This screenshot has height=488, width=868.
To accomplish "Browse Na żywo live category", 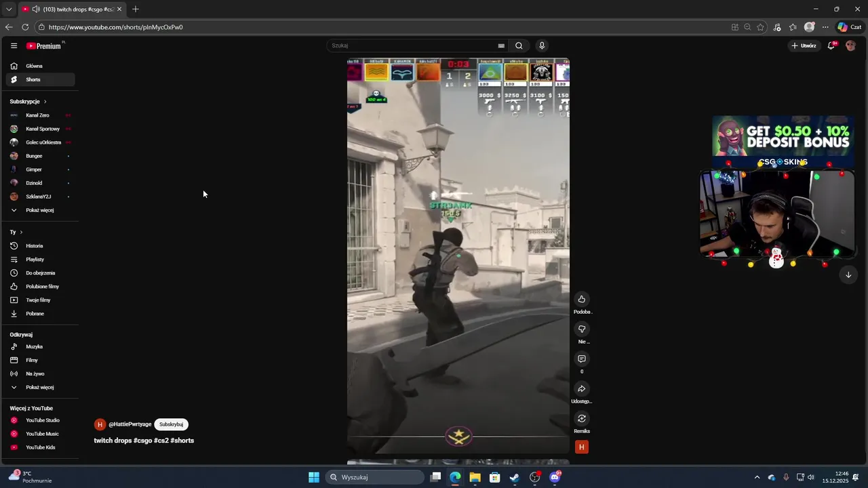I will point(41,373).
